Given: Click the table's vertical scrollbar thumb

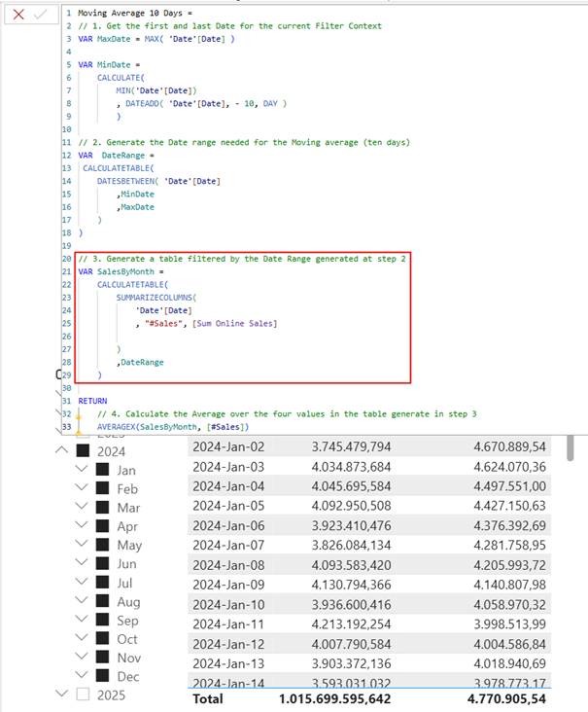Looking at the screenshot, I should pos(570,447).
